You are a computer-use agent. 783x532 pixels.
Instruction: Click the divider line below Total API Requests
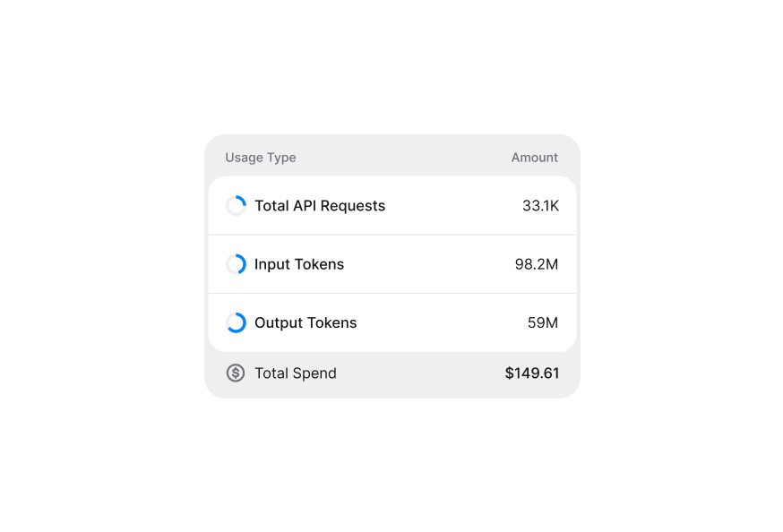[392, 235]
